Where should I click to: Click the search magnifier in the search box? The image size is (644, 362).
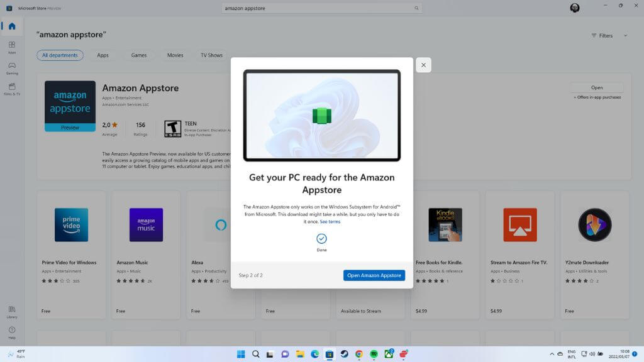[416, 8]
